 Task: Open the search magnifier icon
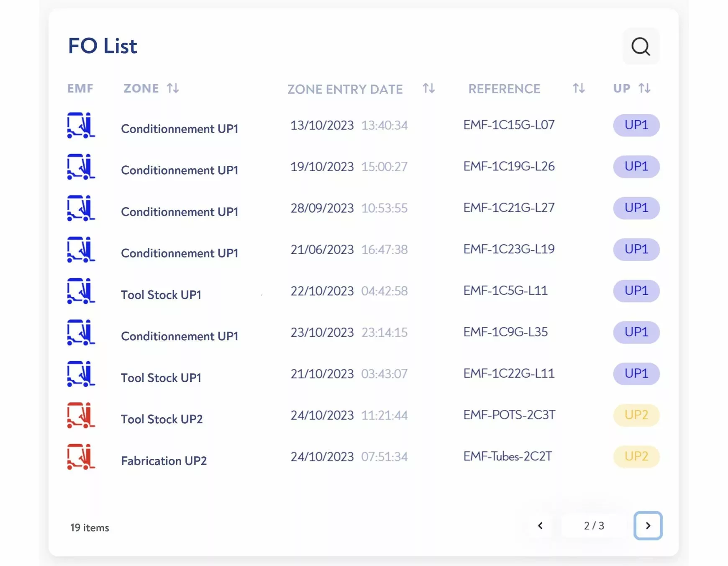641,46
